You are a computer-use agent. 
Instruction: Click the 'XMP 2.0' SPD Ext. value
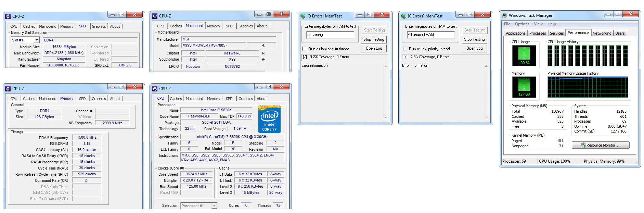(125, 65)
